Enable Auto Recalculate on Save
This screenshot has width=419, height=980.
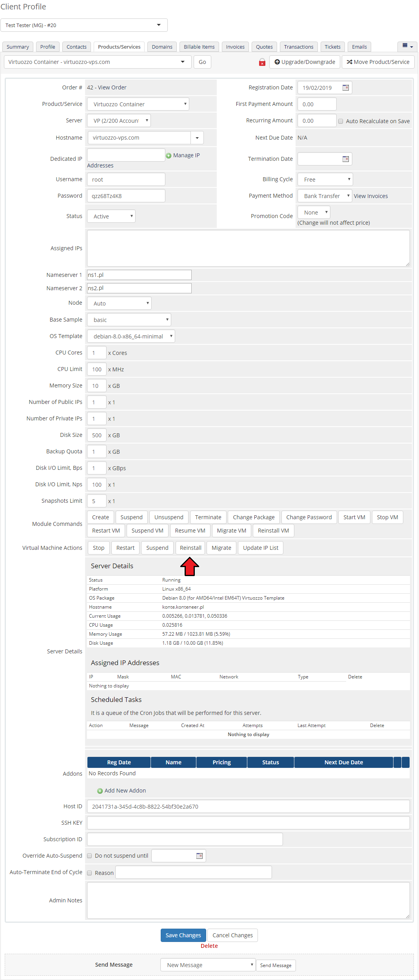[x=341, y=121]
